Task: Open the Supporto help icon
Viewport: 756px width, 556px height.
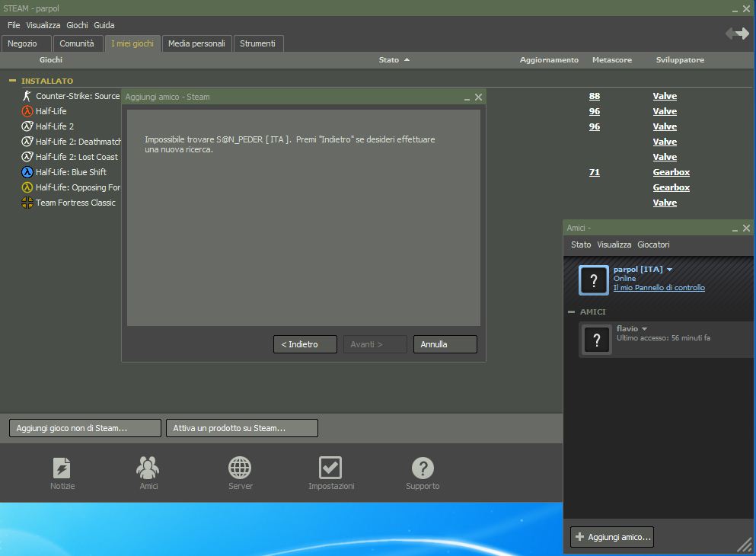Action: click(x=423, y=468)
